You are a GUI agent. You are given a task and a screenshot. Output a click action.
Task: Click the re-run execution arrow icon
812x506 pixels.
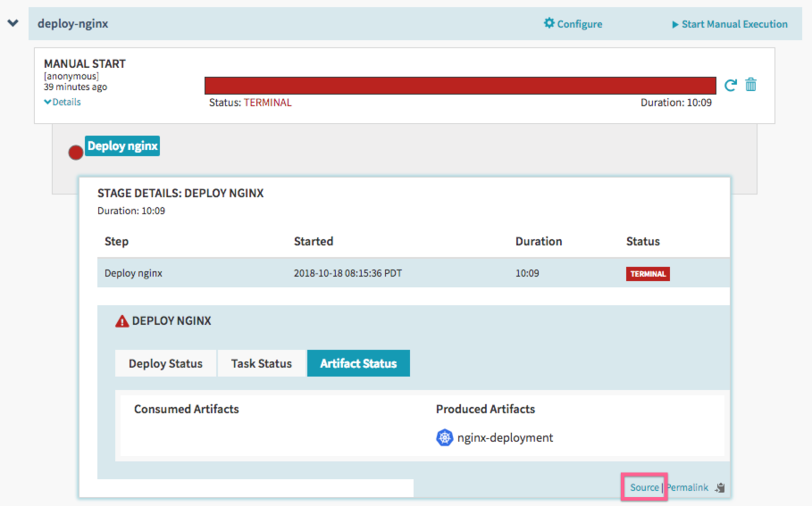point(731,85)
